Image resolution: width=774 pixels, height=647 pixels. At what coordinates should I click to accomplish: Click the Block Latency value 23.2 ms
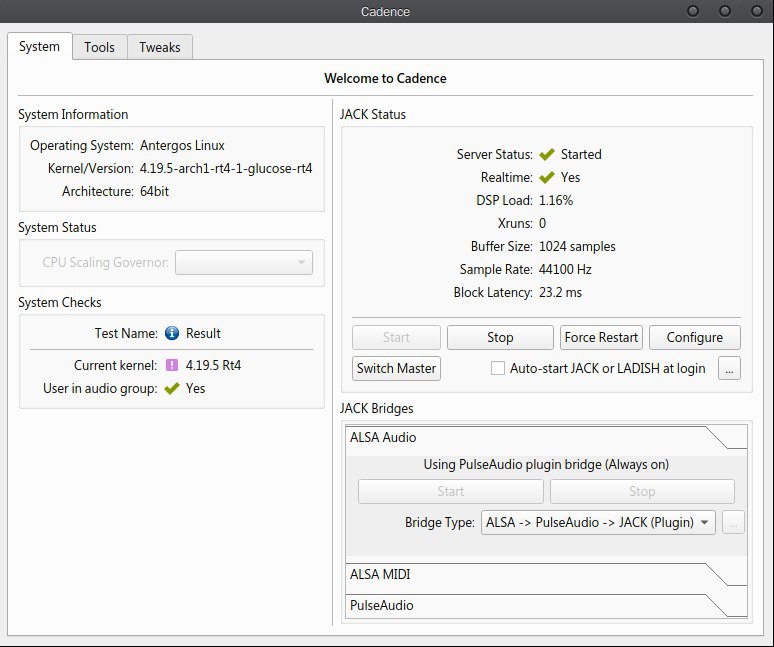coord(560,293)
